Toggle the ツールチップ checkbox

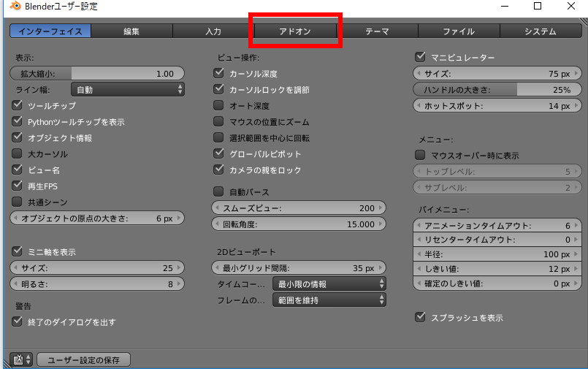click(x=17, y=105)
